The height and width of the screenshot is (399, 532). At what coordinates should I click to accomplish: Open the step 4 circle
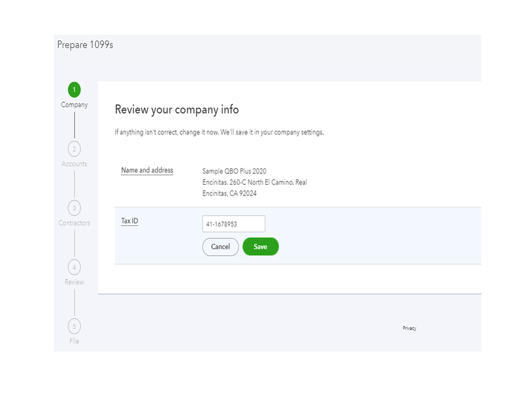click(74, 267)
